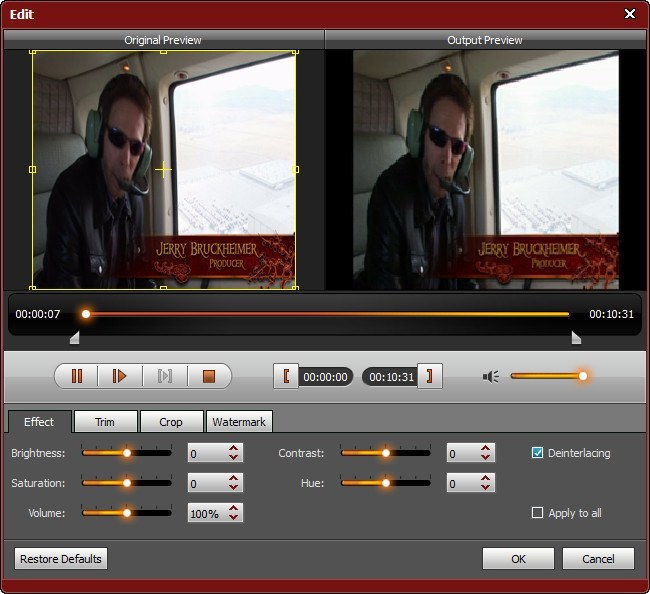This screenshot has height=594, width=650.
Task: Click the Hue slider knob
Action: (386, 483)
